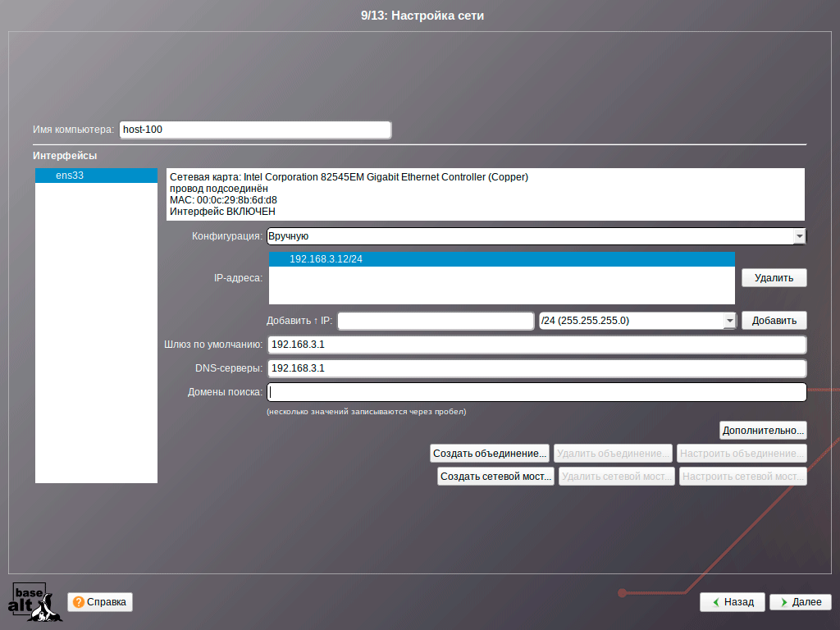Click disabled Удалить объединение button
840x630 pixels.
tap(613, 453)
